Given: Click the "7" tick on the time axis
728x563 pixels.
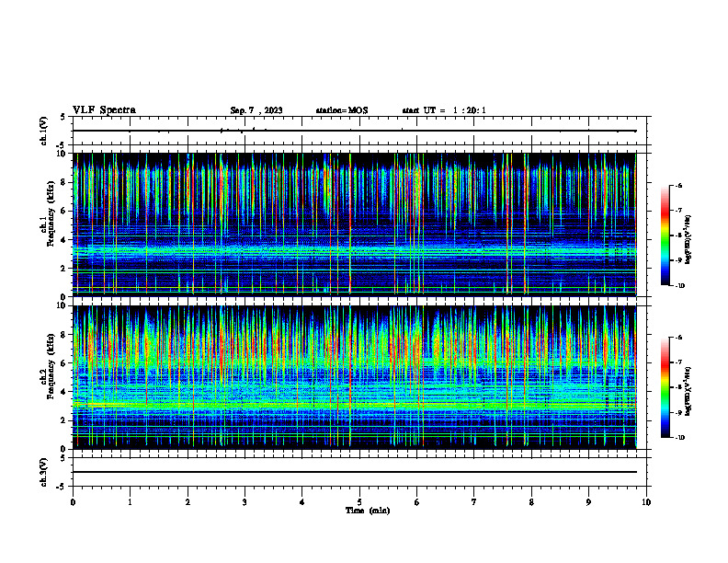Looking at the screenshot, I should coord(474,502).
